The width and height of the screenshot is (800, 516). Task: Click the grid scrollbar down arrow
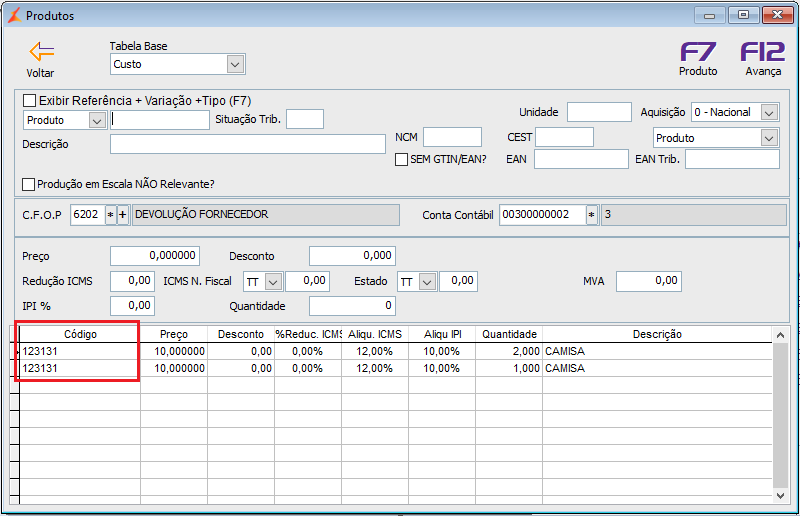pos(780,495)
